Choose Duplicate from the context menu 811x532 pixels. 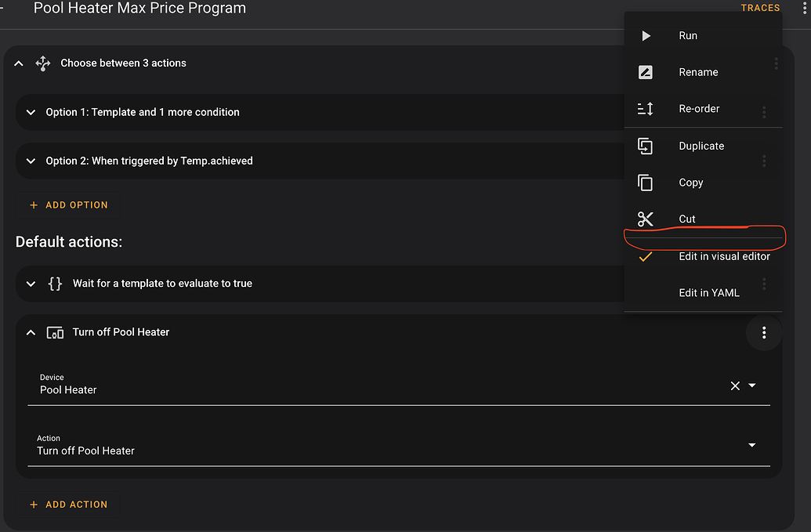tap(701, 146)
